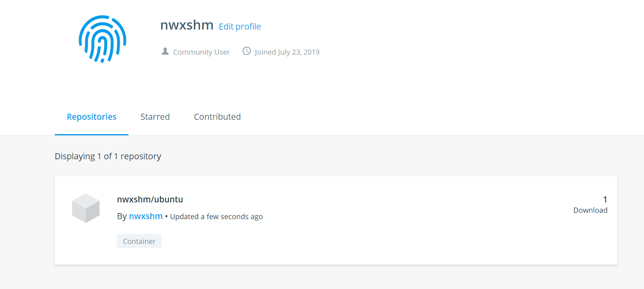The width and height of the screenshot is (644, 289).
Task: Open the Edit profile link
Action: click(240, 27)
